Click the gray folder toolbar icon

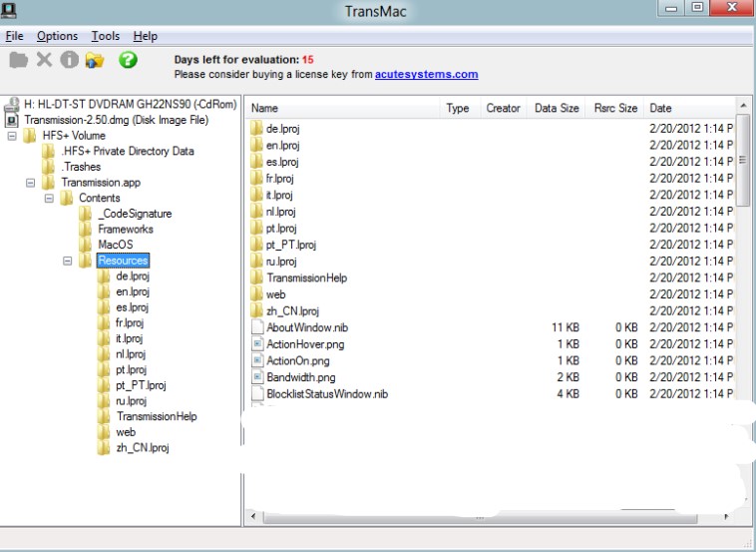click(18, 60)
